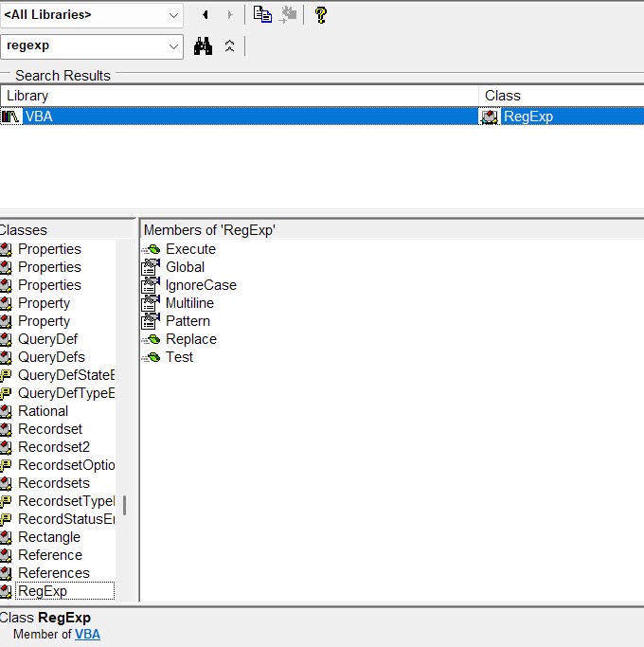The width and height of the screenshot is (644, 647).
Task: Select Recordsets in Classes list
Action: [x=54, y=483]
